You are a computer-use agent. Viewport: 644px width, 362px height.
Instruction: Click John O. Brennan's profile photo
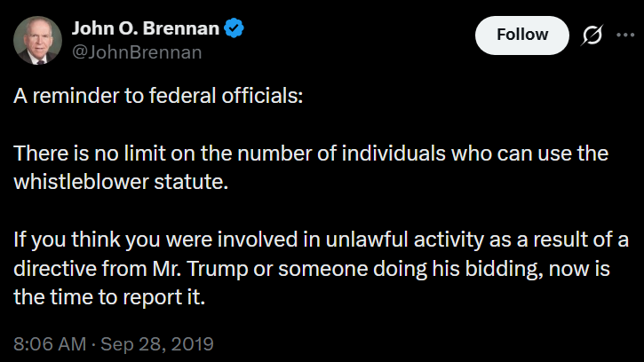36,40
